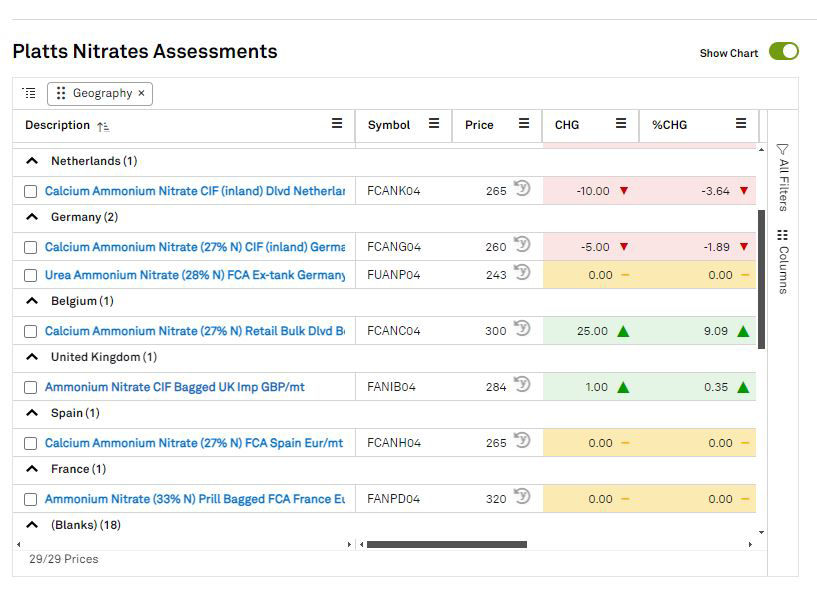Open Ammonium Nitrate CIF Bagged UK link
This screenshot has height=590, width=817.
tap(174, 387)
